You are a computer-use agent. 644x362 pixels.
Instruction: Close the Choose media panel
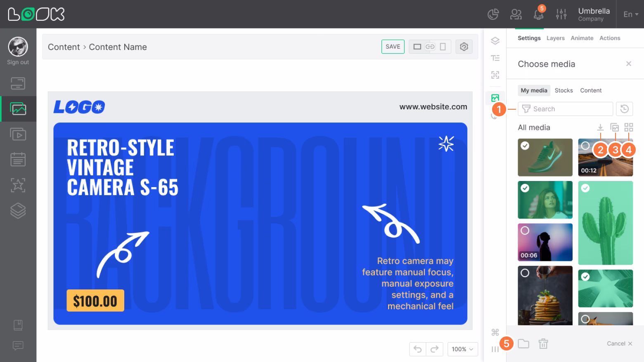coord(629,63)
